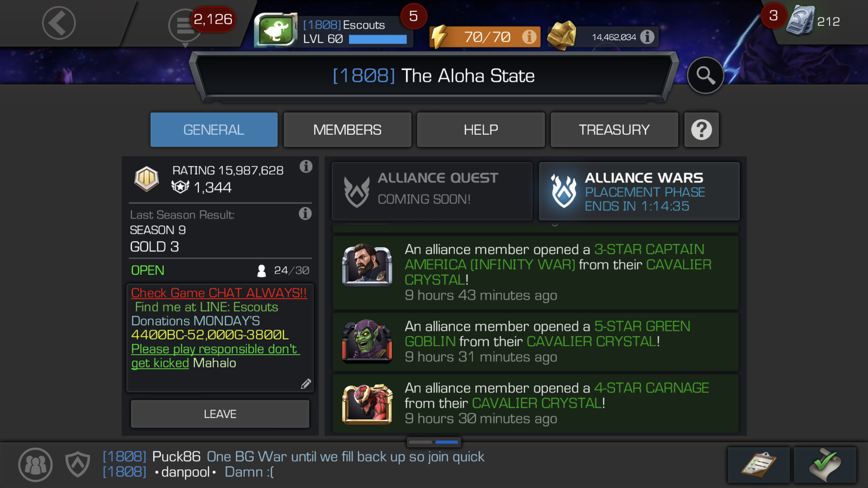The width and height of the screenshot is (868, 488).
Task: Open the alliance search magnifier
Action: click(706, 75)
